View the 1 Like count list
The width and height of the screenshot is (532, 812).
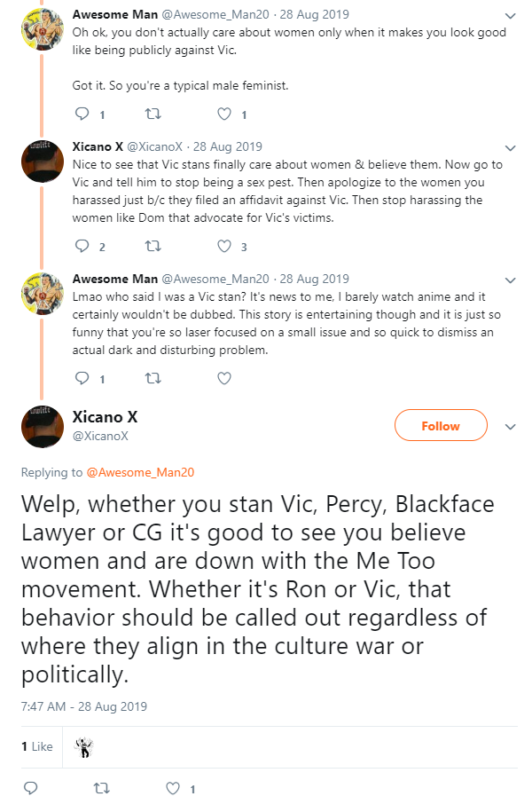tap(37, 746)
